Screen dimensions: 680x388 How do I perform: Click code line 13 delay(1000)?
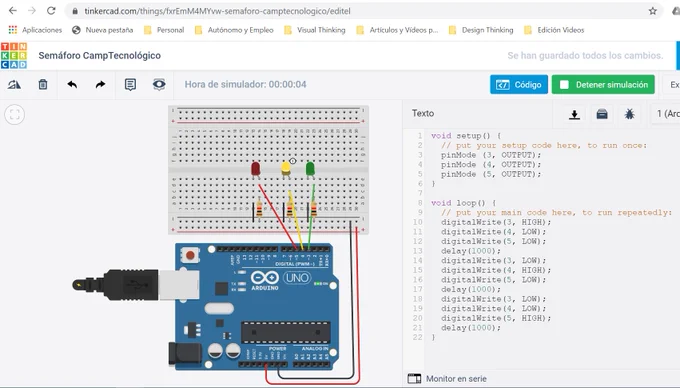[471, 251]
